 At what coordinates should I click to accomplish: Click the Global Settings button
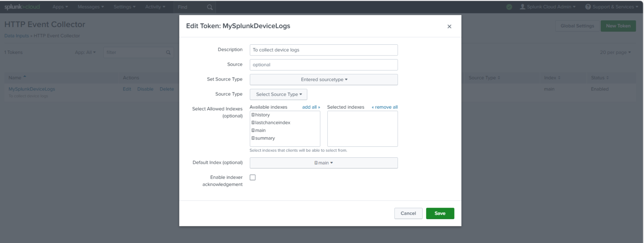[577, 26]
